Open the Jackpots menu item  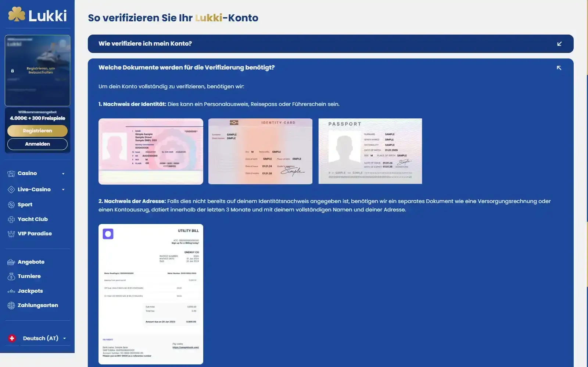(30, 291)
